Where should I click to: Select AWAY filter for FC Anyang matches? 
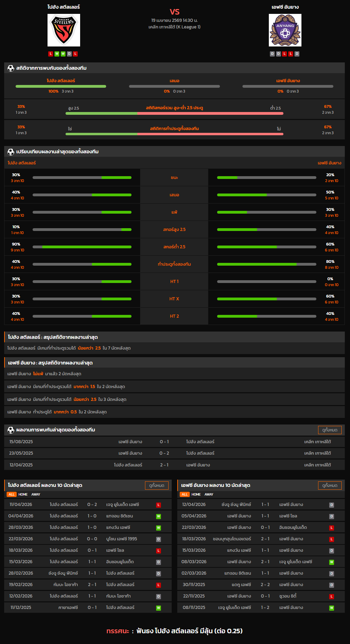pyautogui.click(x=209, y=495)
